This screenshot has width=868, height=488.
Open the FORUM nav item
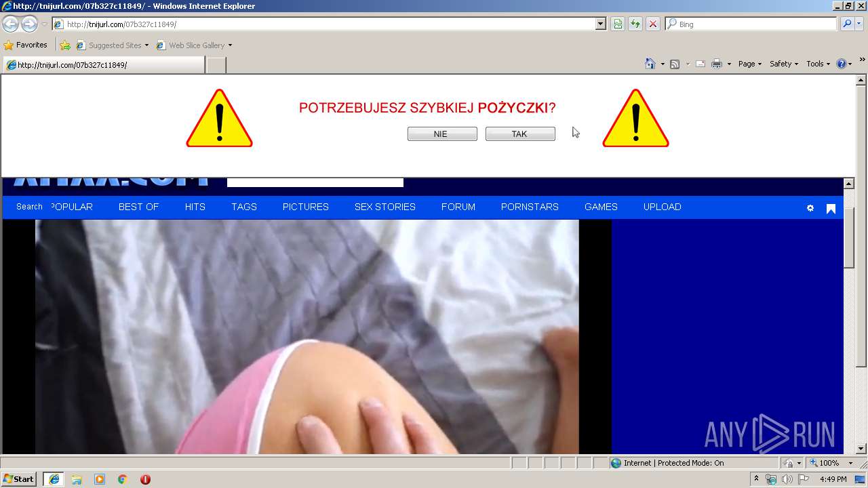(458, 207)
